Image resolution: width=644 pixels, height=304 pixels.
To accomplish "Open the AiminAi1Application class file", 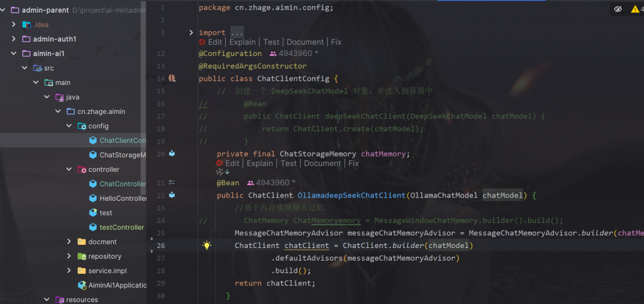I will [x=117, y=285].
